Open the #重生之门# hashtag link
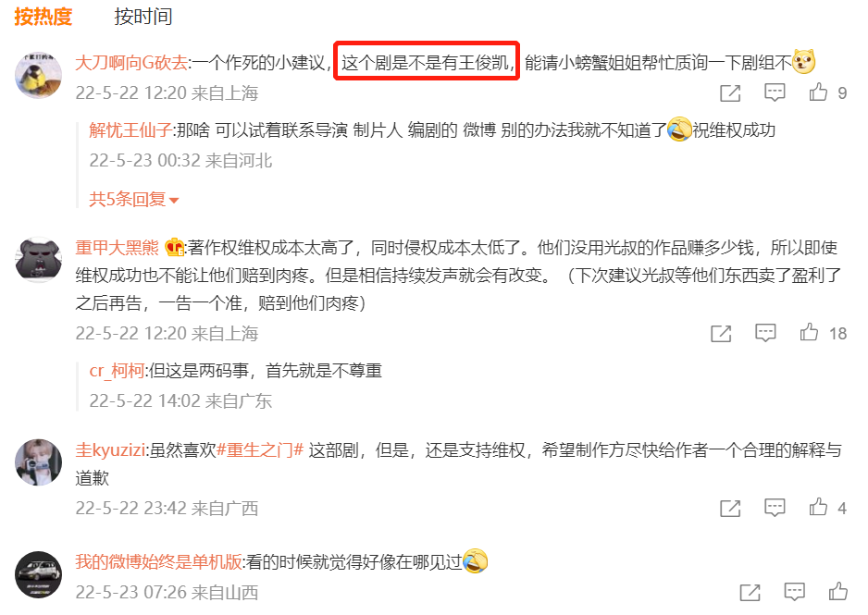 tap(260, 450)
